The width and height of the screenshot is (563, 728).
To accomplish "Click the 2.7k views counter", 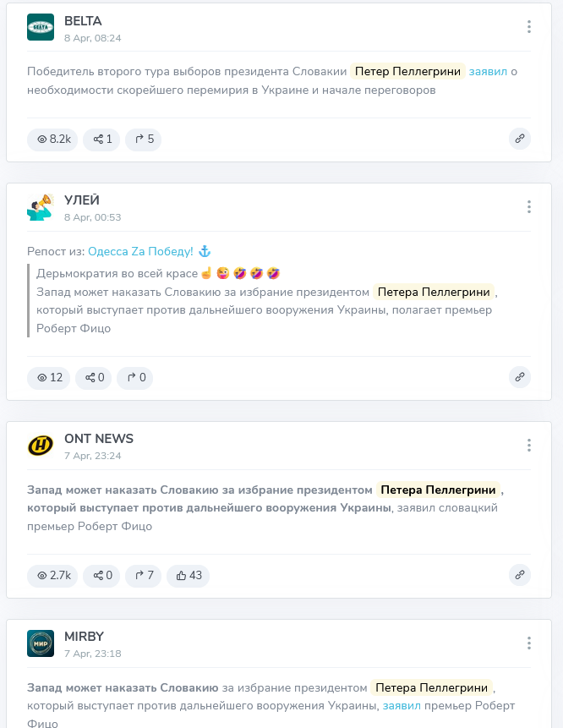I will click(x=52, y=575).
